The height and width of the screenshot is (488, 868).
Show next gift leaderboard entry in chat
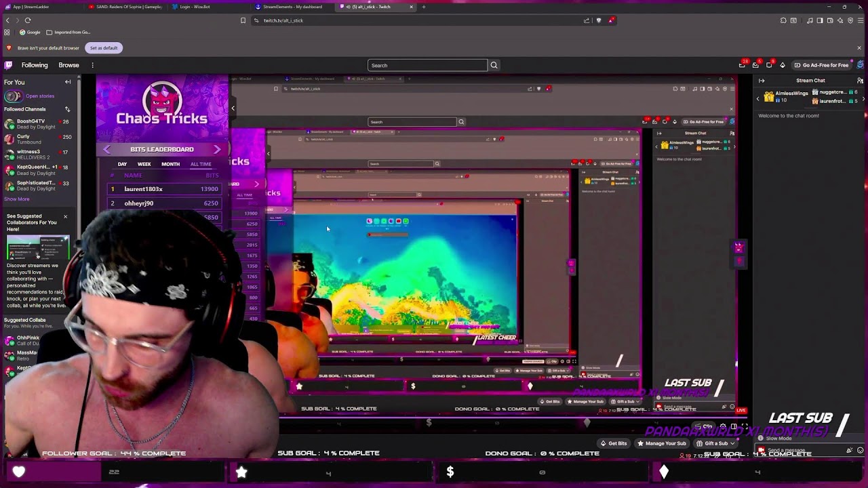(x=863, y=99)
